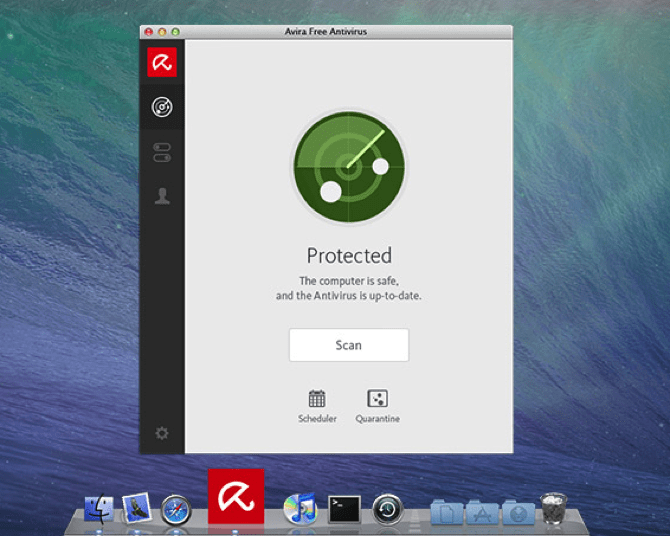670x536 pixels.
Task: Open the user account sidebar icon
Action: [x=162, y=196]
